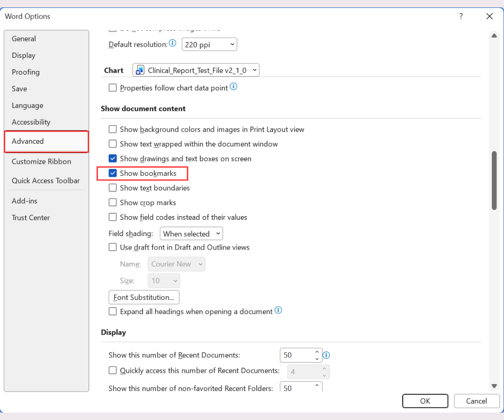Open the Add-ins category
This screenshot has height=420, width=504.
coord(46,201)
